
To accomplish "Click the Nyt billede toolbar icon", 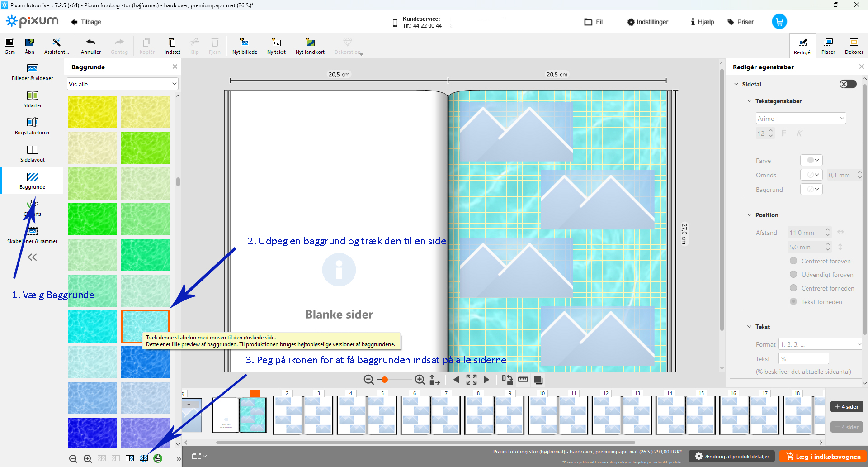I will (245, 46).
